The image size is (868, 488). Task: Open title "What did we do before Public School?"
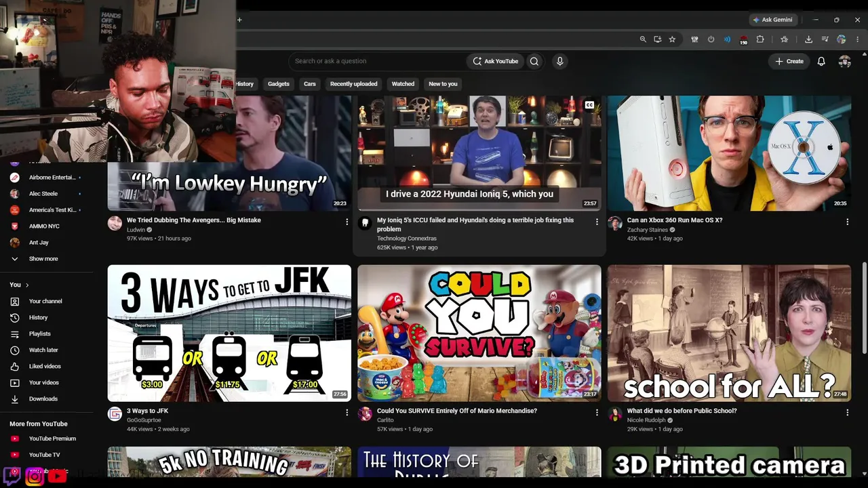coord(682,411)
